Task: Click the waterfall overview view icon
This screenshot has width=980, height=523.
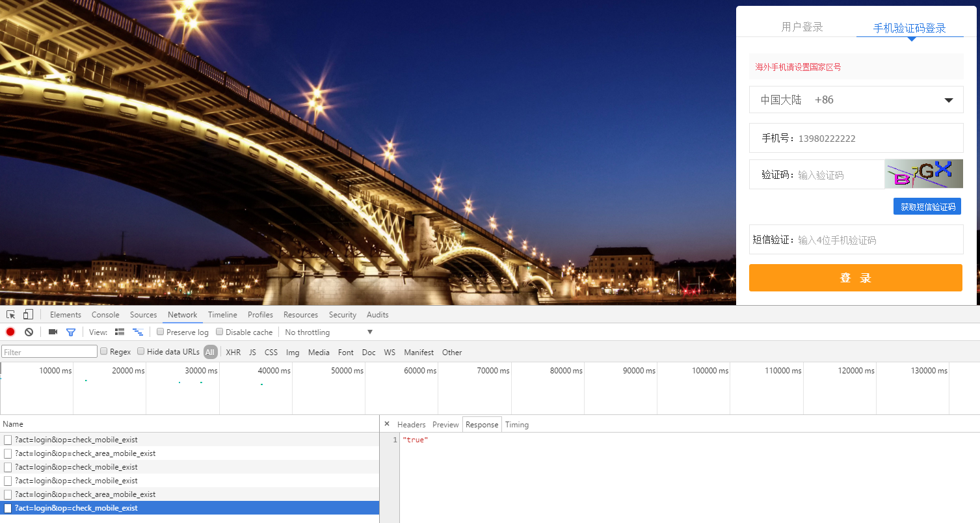Action: (137, 332)
